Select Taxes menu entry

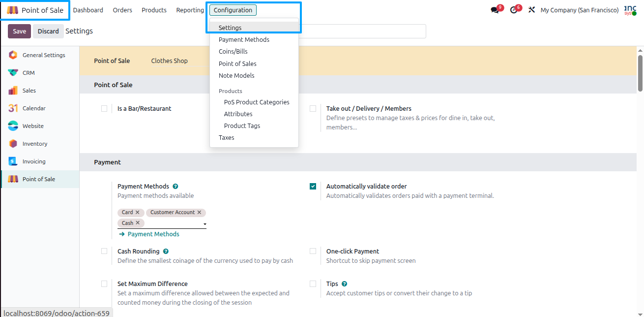[254, 138]
